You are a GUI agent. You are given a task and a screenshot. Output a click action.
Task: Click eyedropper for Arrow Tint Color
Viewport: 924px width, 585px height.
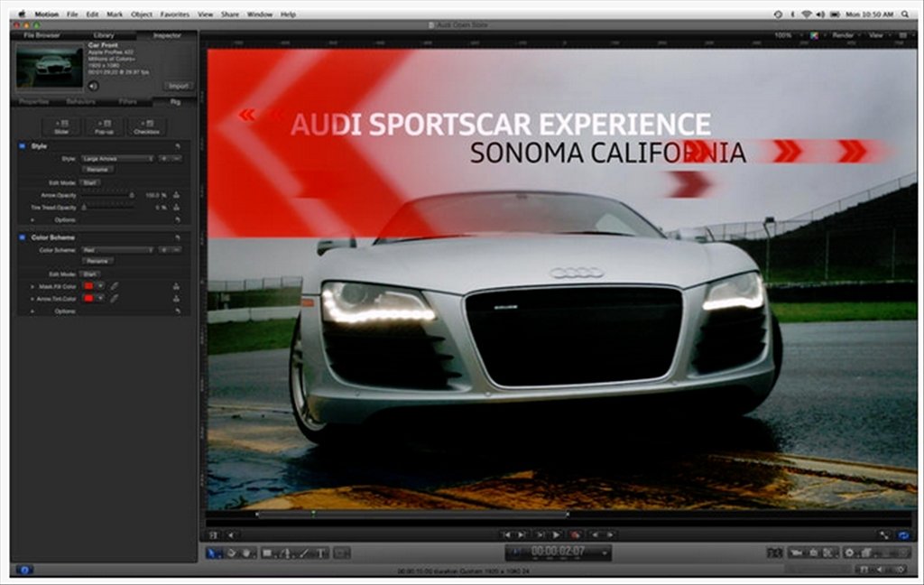(115, 299)
